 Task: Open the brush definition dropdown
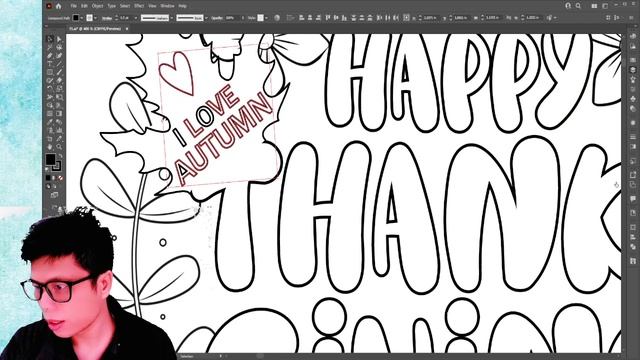tap(206, 18)
